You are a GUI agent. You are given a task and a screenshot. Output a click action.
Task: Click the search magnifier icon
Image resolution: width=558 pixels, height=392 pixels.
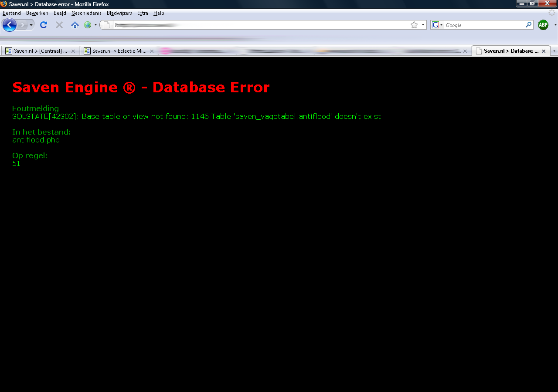(528, 25)
